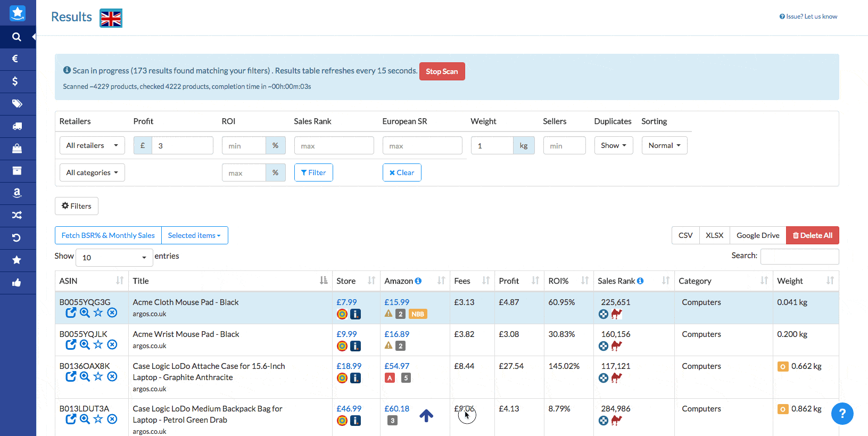This screenshot has width=868, height=436.
Task: Open external link icon for B013LDUT3A
Action: point(71,419)
